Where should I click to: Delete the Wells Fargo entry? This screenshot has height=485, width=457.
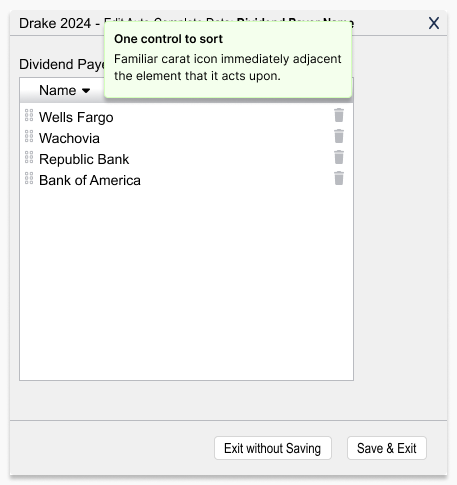tap(339, 115)
